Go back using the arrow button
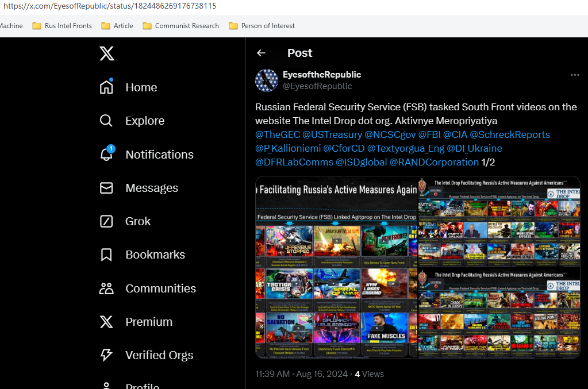 [x=261, y=53]
